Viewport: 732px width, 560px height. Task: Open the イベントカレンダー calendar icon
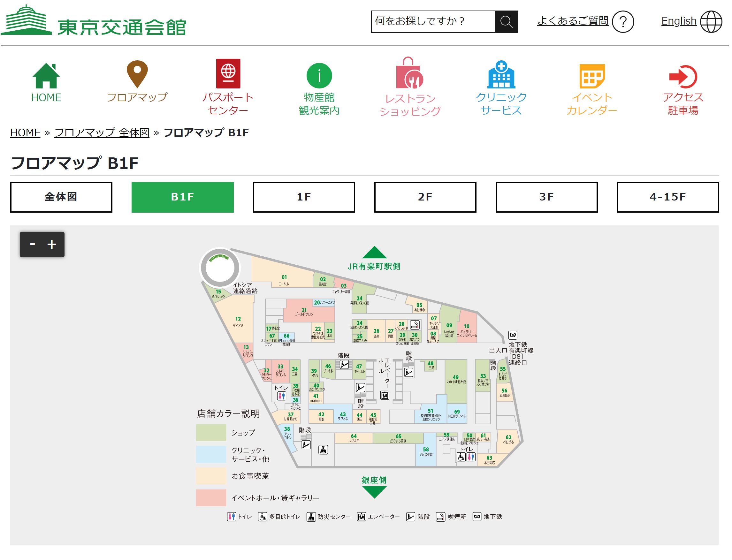[x=592, y=76]
